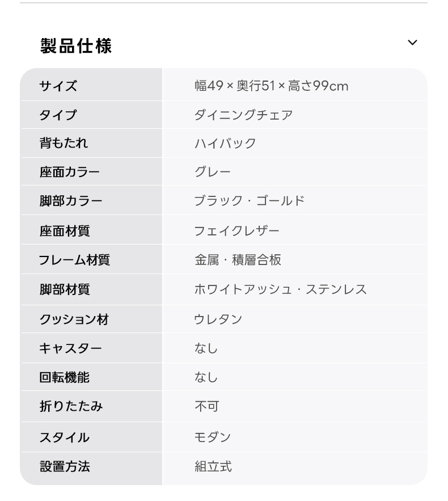Select the ウレタン cushion value

(218, 319)
